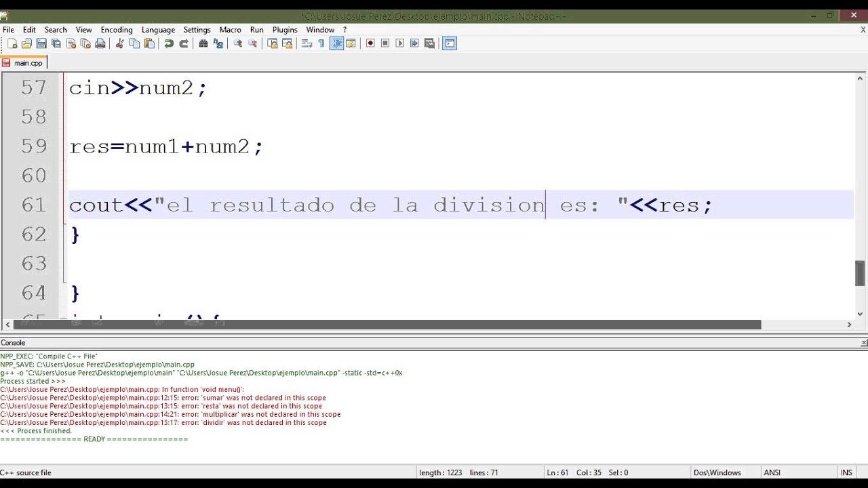Image resolution: width=868 pixels, height=488 pixels.
Task: Click the Stop Recording macro icon
Action: (x=385, y=43)
